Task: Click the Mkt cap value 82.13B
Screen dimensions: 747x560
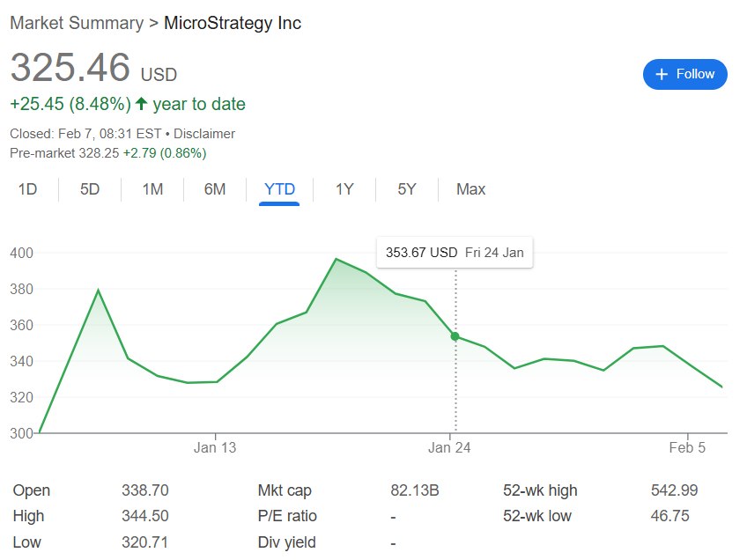Action: (415, 490)
